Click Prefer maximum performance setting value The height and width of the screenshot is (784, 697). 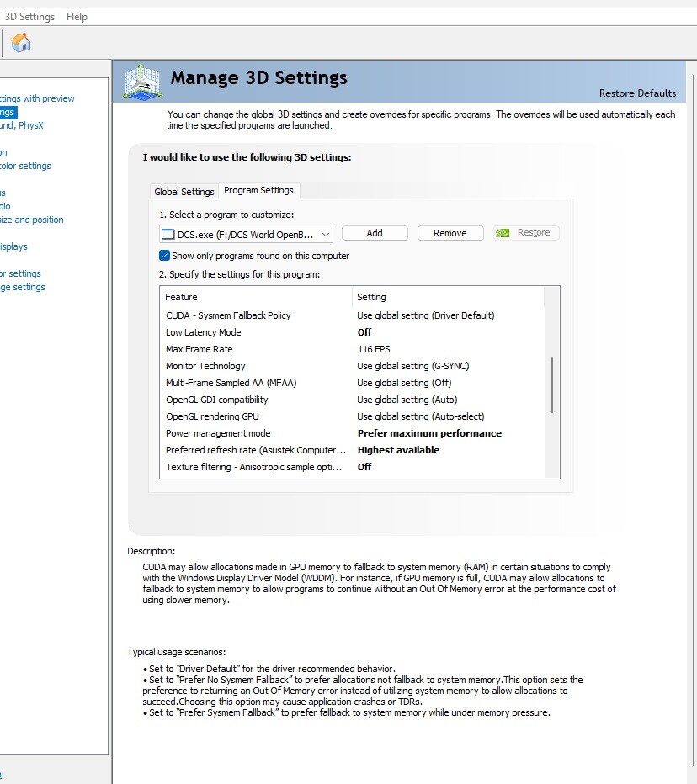pyautogui.click(x=429, y=433)
